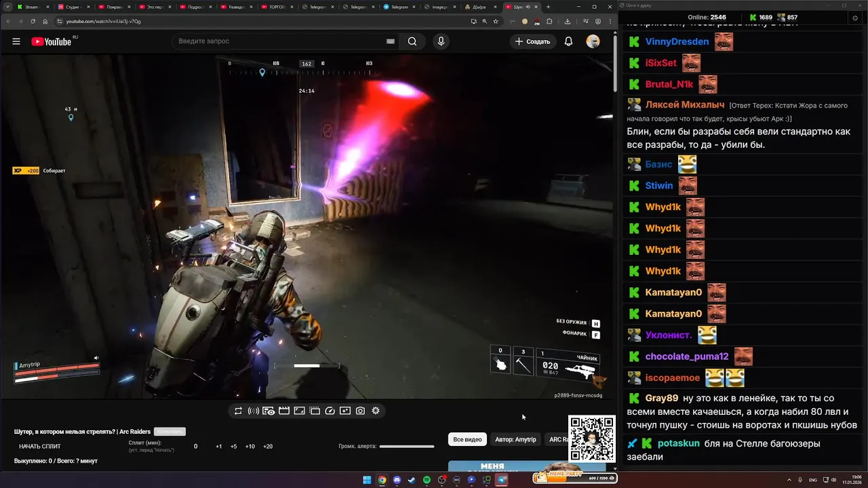This screenshot has height=488, width=868.
Task: Click the clapperboard icon in player toolbar
Action: pyautogui.click(x=284, y=411)
